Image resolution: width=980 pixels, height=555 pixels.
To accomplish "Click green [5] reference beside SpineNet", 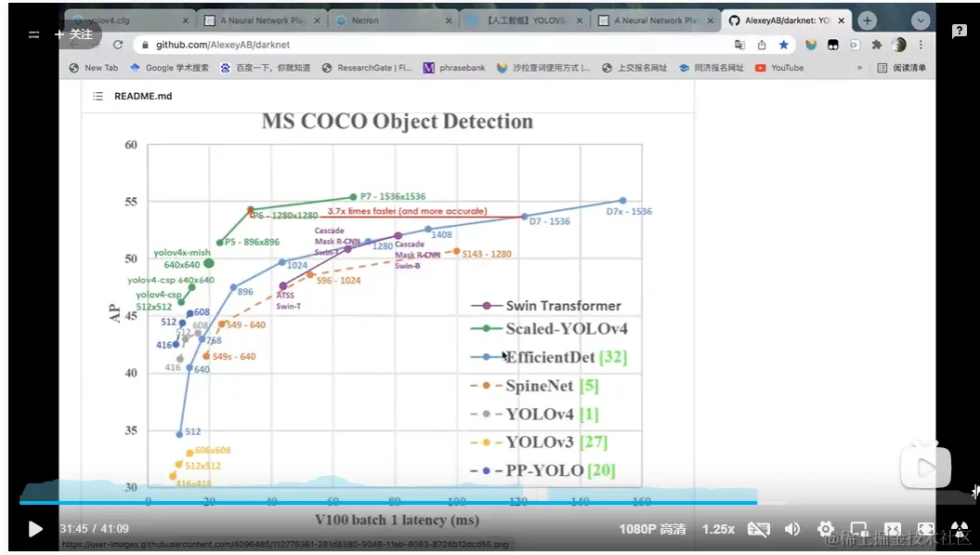I will tap(589, 386).
